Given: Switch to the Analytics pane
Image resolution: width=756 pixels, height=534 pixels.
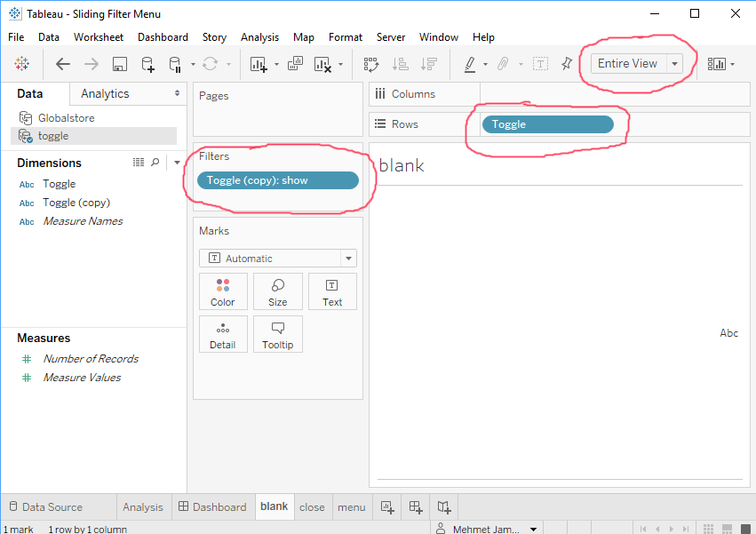Looking at the screenshot, I should (x=104, y=92).
